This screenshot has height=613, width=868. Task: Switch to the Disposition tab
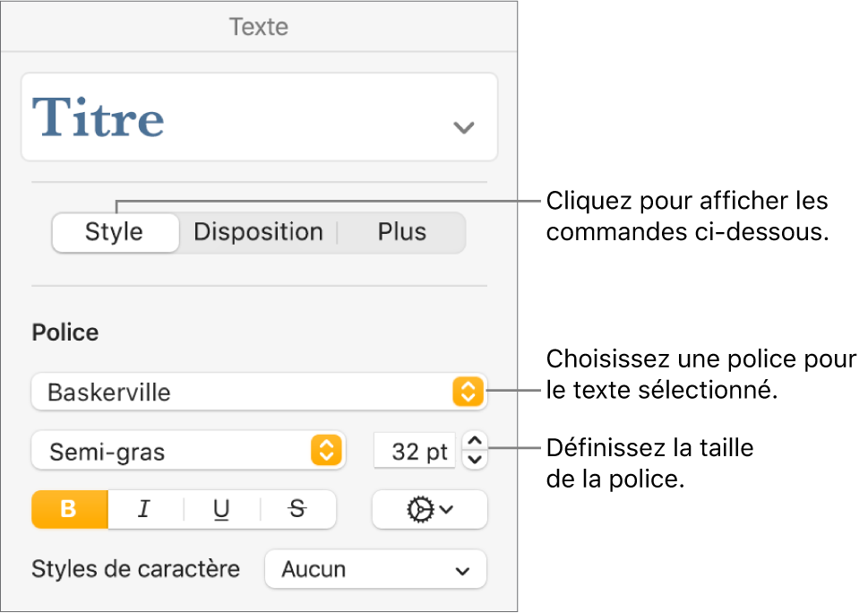point(258,232)
